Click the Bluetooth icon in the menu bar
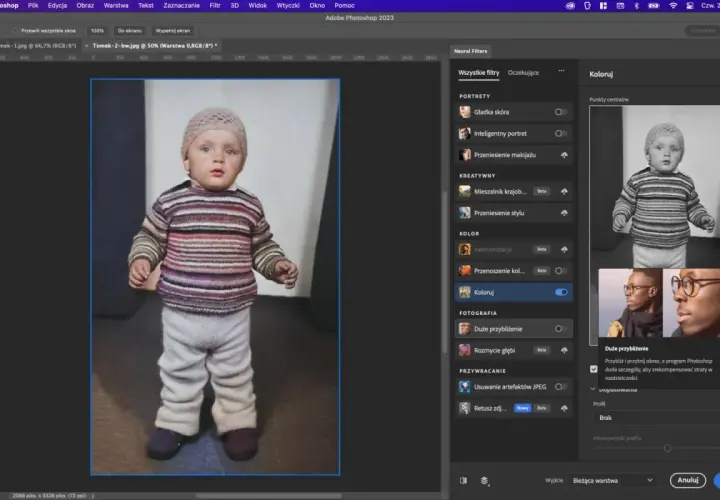Screen dimensions: 720x500 tap(636, 6)
